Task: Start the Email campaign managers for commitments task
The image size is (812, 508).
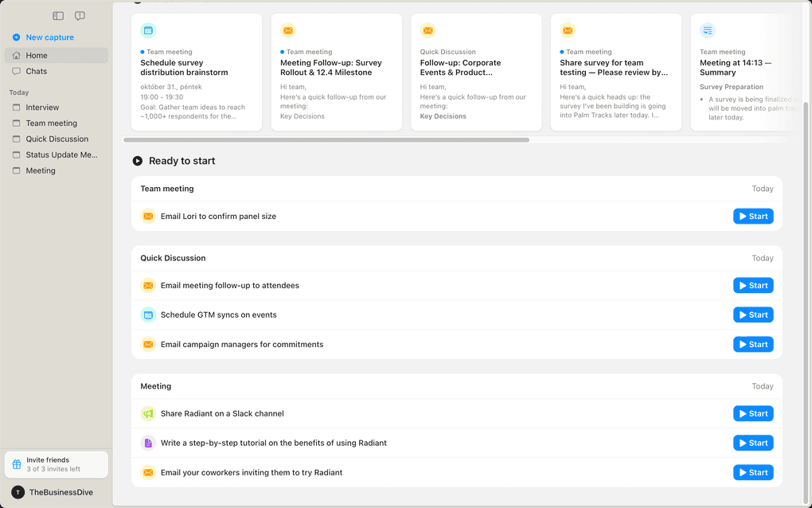Action: (x=752, y=344)
